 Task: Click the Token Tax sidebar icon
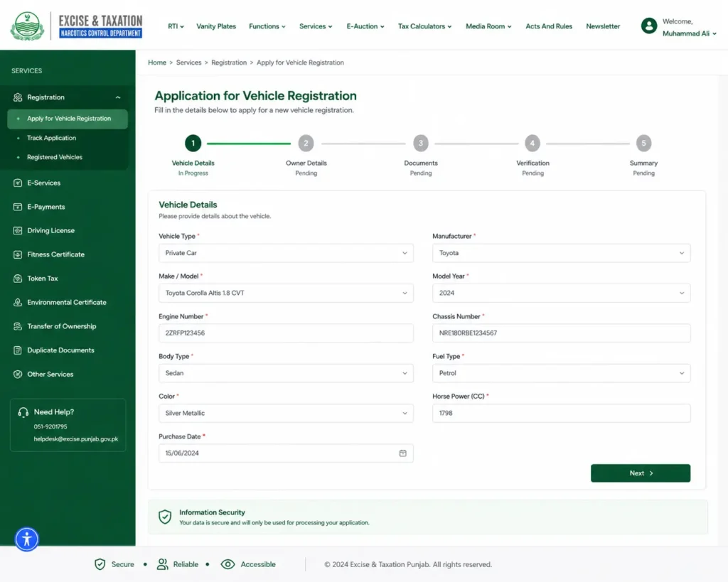click(x=18, y=279)
